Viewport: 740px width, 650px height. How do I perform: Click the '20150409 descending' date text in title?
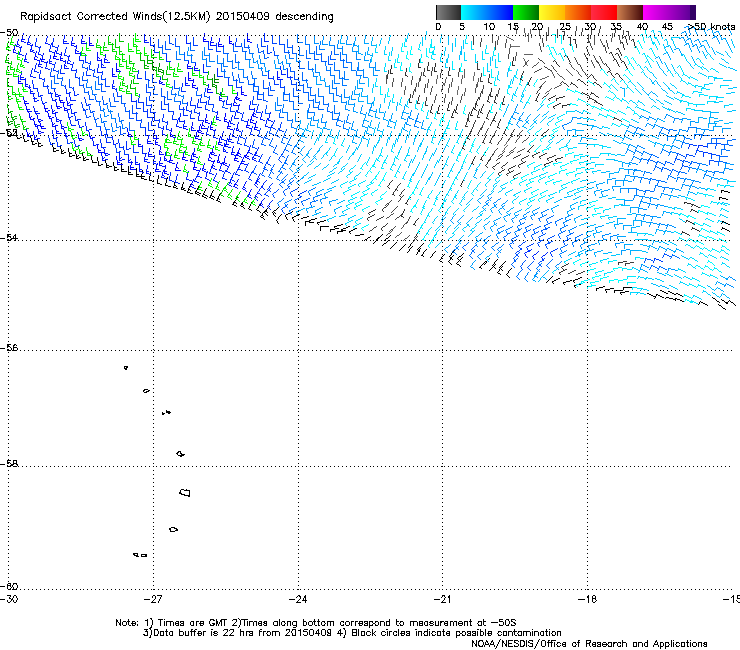(x=274, y=17)
